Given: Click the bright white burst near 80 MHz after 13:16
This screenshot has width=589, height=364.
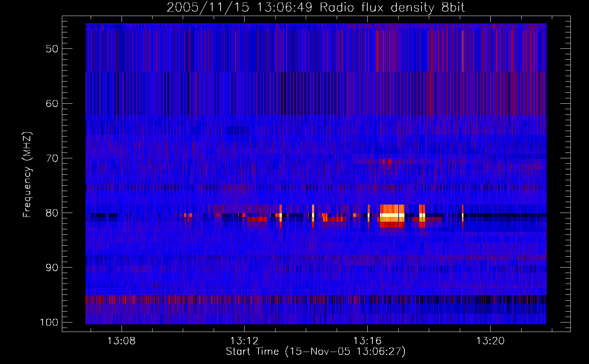Looking at the screenshot, I should click(x=392, y=215).
